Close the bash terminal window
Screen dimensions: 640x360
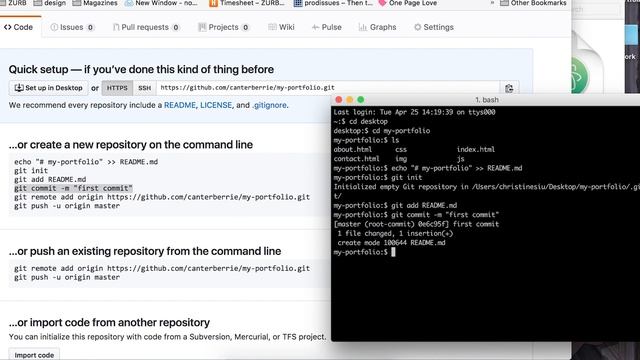coord(339,100)
